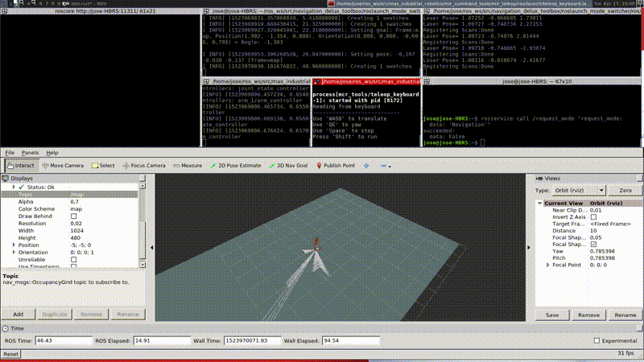Image resolution: width=644 pixels, height=362 pixels.
Task: Toggle the Use Timestamp checkbox
Action: (73, 266)
